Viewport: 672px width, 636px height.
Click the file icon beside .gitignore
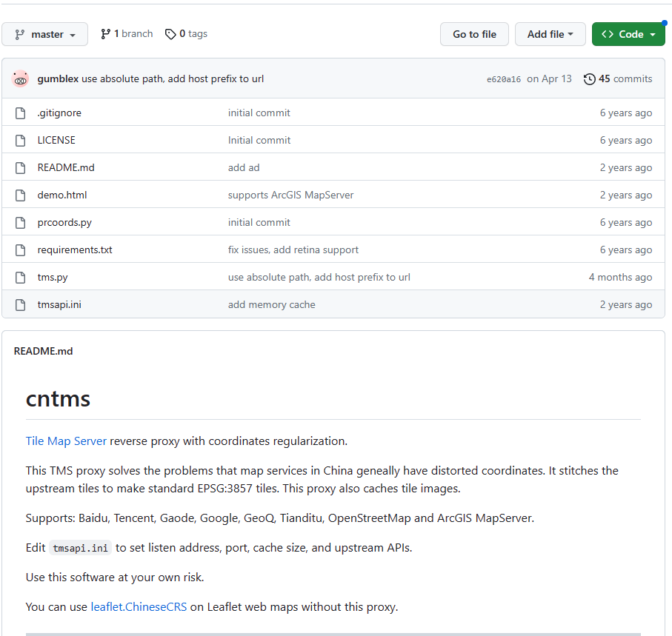20,113
